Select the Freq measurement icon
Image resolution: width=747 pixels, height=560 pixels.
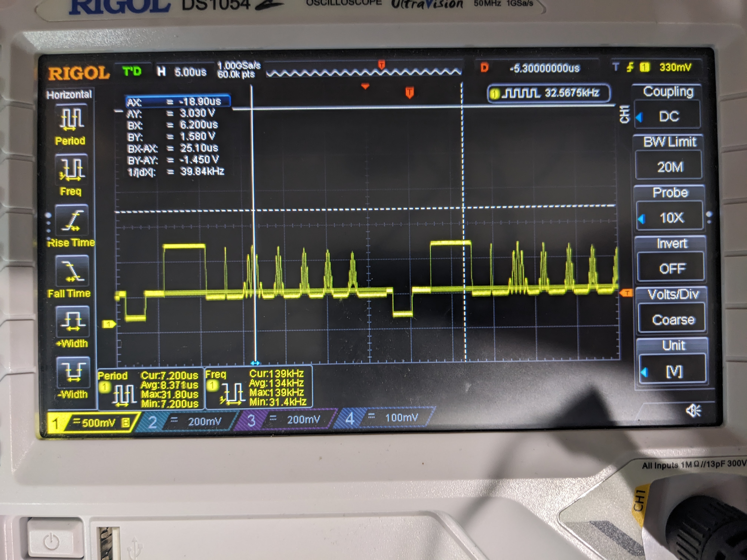click(71, 169)
